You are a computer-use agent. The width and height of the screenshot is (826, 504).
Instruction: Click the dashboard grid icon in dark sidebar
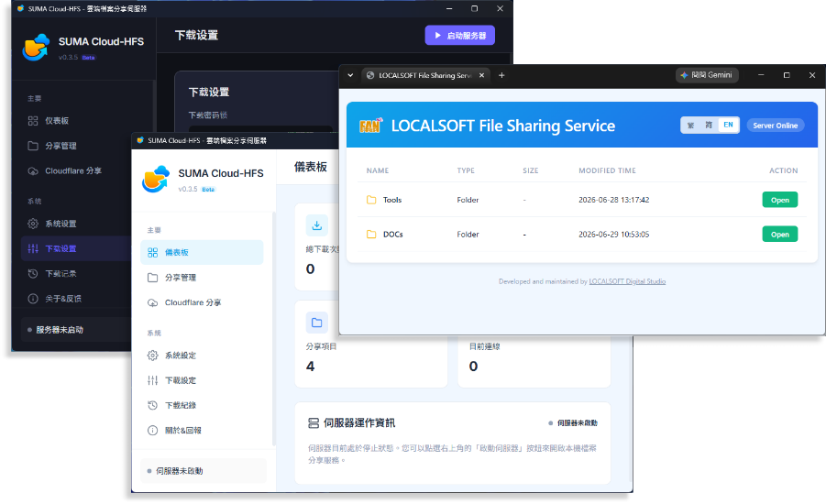(x=33, y=121)
